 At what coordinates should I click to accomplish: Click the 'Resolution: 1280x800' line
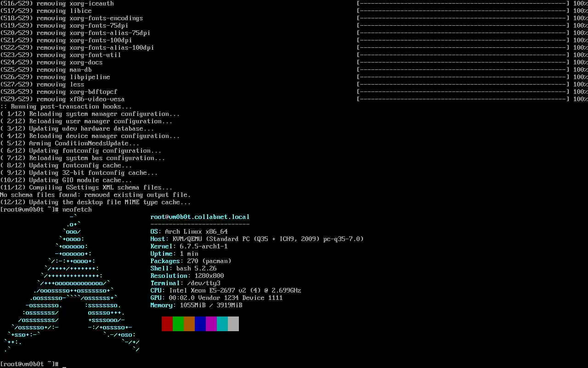point(187,276)
